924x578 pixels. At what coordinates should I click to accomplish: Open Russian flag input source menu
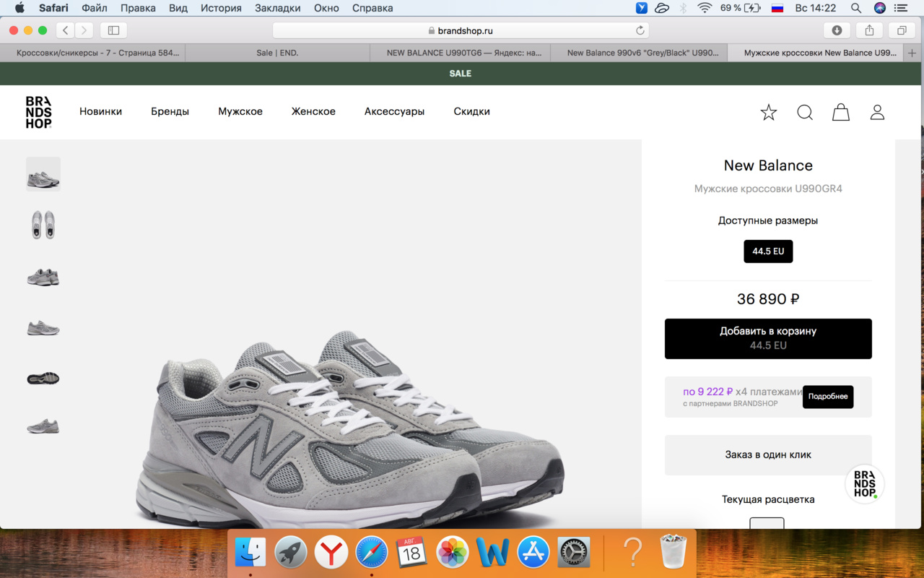click(777, 8)
